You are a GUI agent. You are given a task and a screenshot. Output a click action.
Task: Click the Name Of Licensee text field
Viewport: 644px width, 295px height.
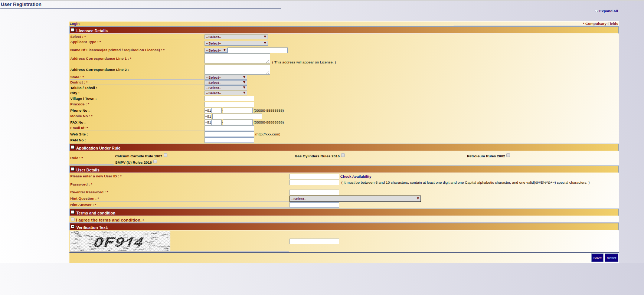(258, 50)
